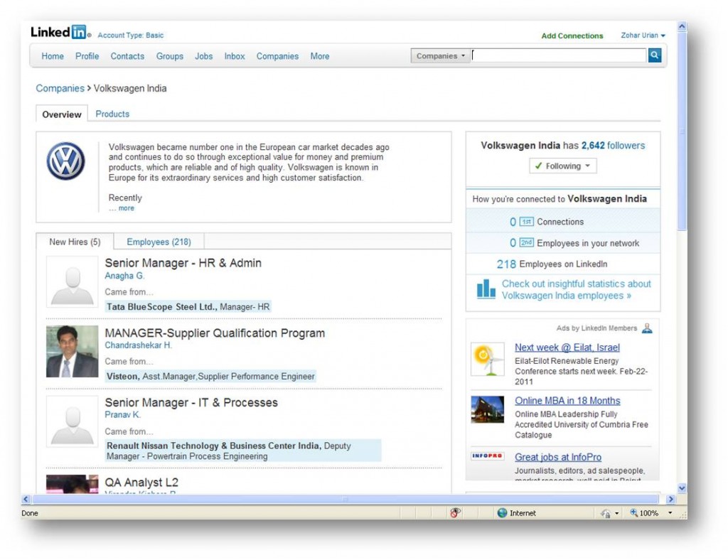Click the Account Type: Basic text
This screenshot has height=560, width=728.
coord(131,36)
